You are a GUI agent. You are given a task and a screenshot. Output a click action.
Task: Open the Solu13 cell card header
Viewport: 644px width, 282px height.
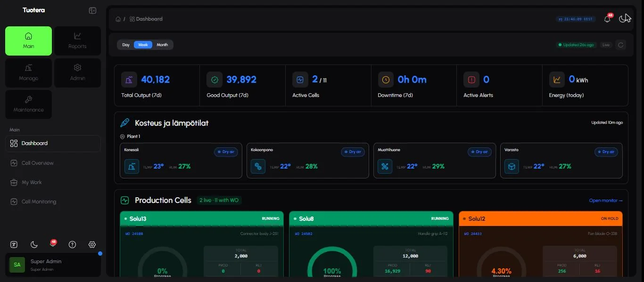[202, 218]
